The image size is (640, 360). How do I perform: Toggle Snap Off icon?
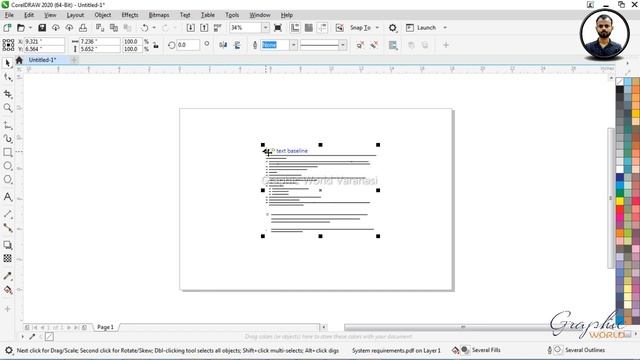point(339,28)
